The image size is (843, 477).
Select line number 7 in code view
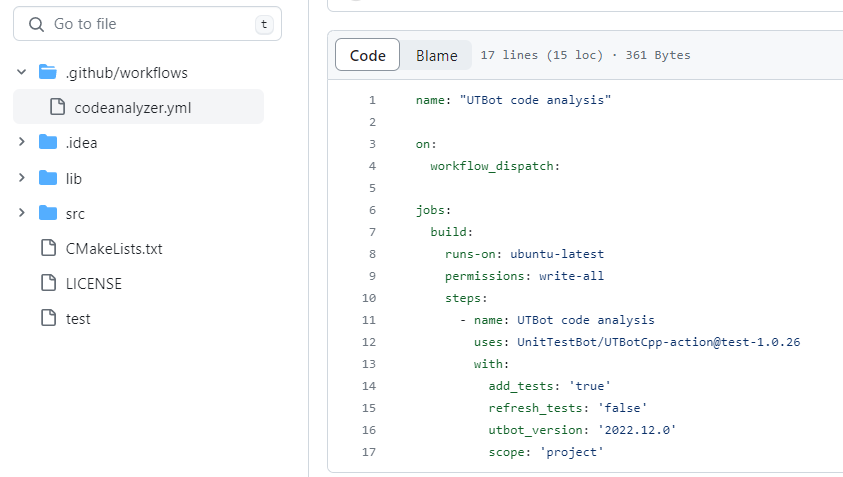[x=372, y=232]
